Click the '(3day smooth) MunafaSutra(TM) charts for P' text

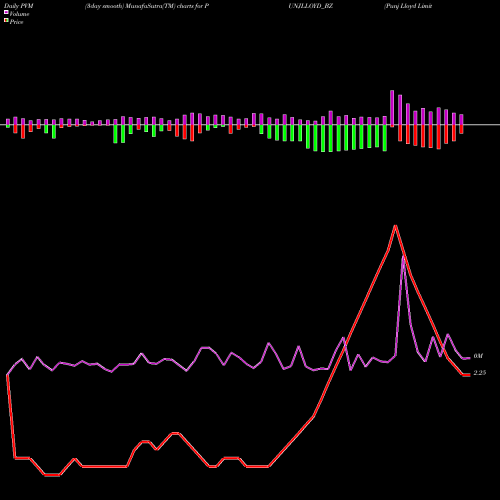click(147, 6)
